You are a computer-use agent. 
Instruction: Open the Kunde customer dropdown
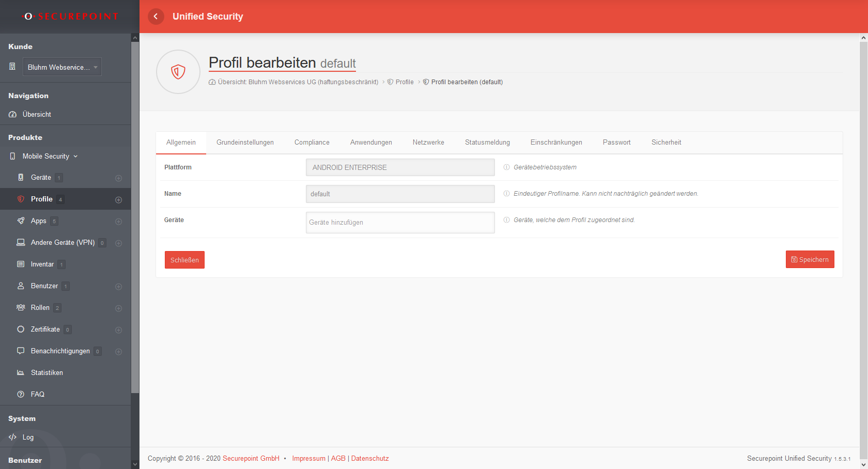point(62,67)
